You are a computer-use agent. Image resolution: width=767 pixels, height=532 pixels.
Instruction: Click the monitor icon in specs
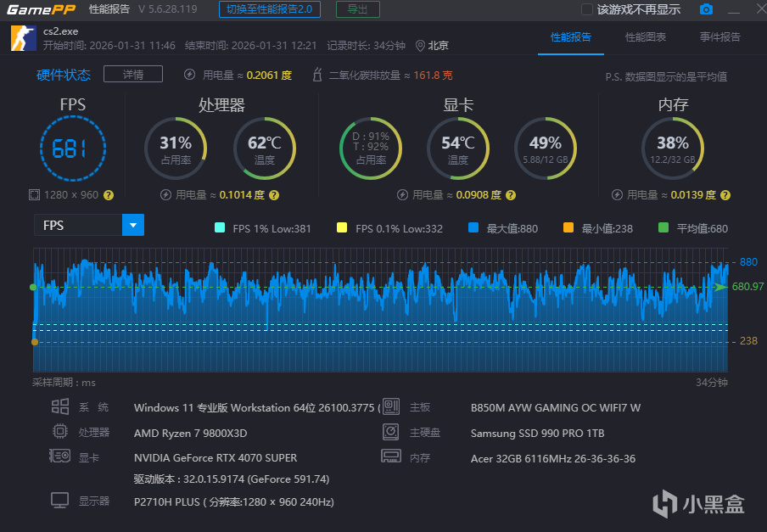tap(60, 501)
